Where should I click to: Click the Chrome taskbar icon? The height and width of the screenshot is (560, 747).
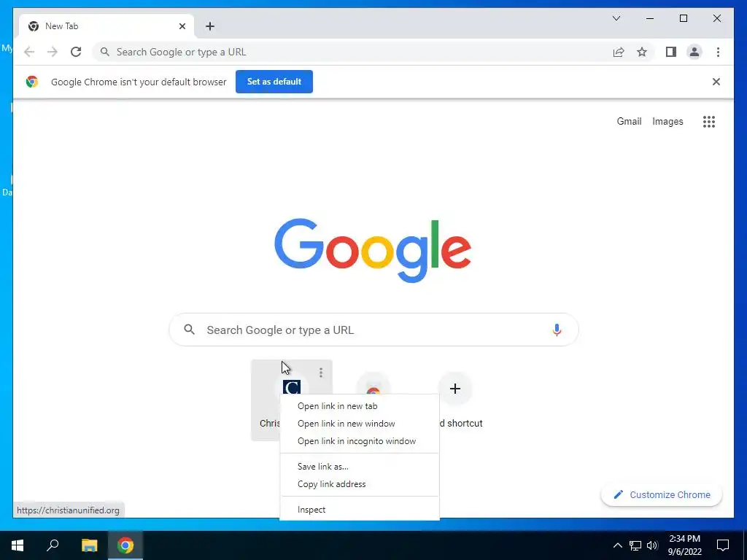[125, 545]
